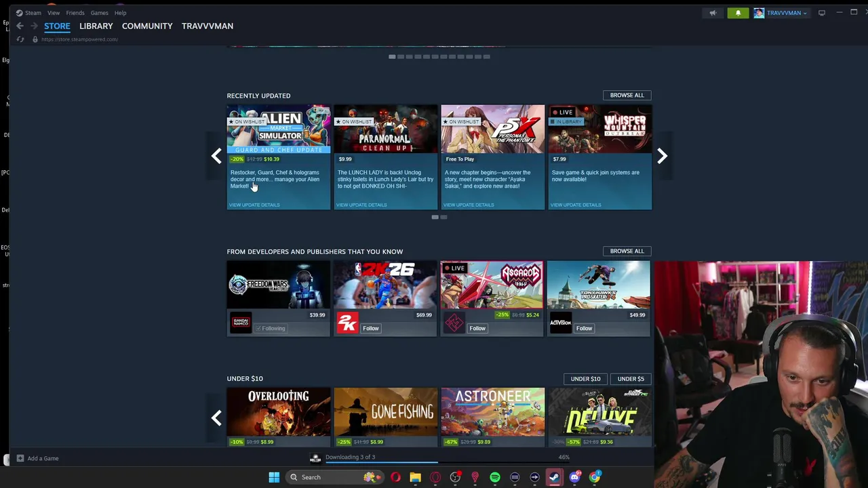
Task: View update details for Whisper Mountain Outbreak
Action: 576,205
